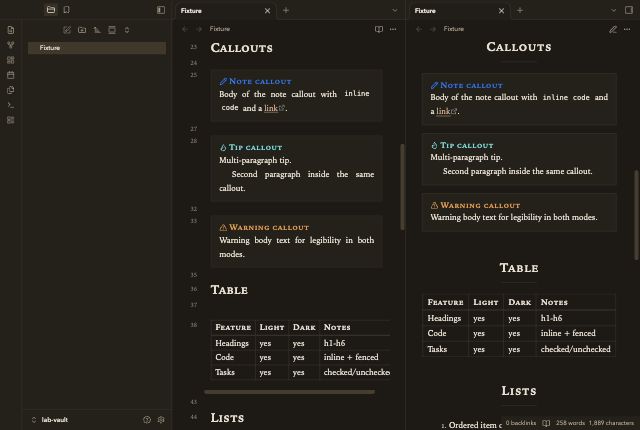640x430 pixels.
Task: Switch to the file explorer folder tab
Action: click(51, 10)
